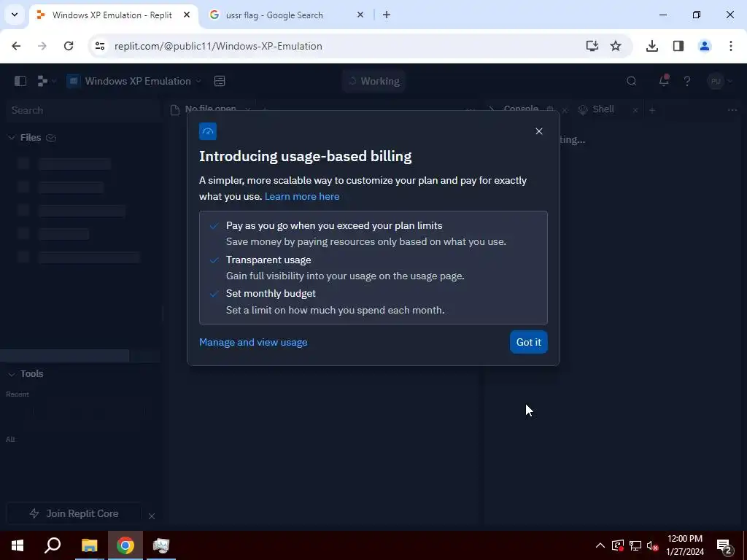Open the database icon next to repl name

pos(220,81)
